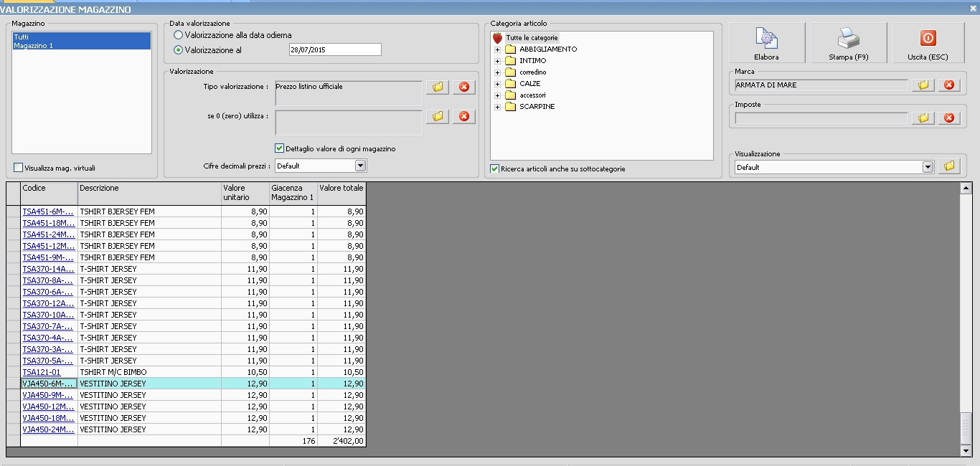This screenshot has width=980, height=466.
Task: Click scrollbar down arrow of the grid
Action: click(x=966, y=450)
